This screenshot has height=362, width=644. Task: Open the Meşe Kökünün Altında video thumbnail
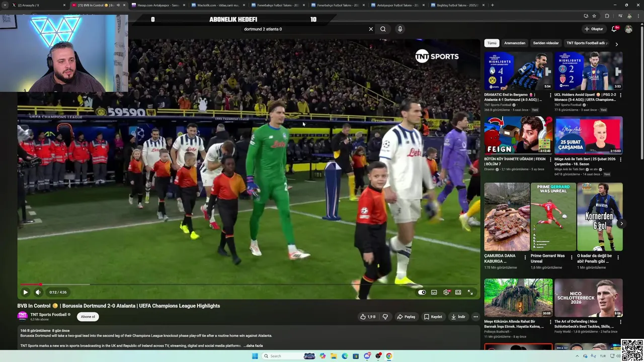(518, 298)
